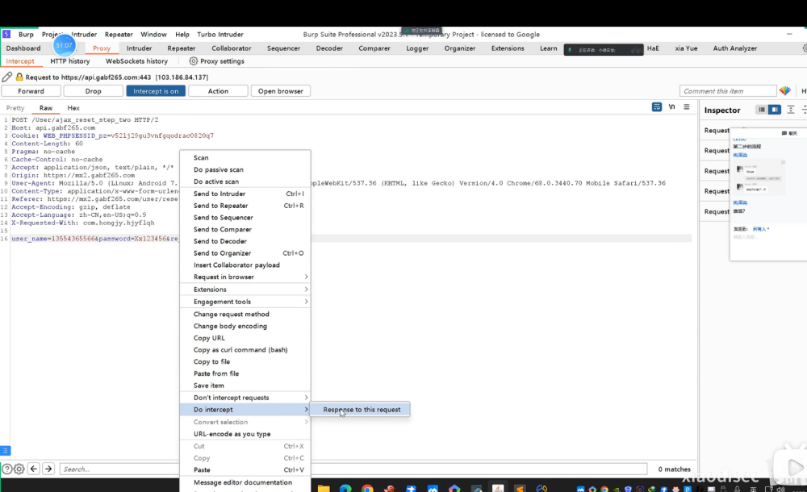
Task: Select Send to Repeater in context menu
Action: (x=245, y=205)
